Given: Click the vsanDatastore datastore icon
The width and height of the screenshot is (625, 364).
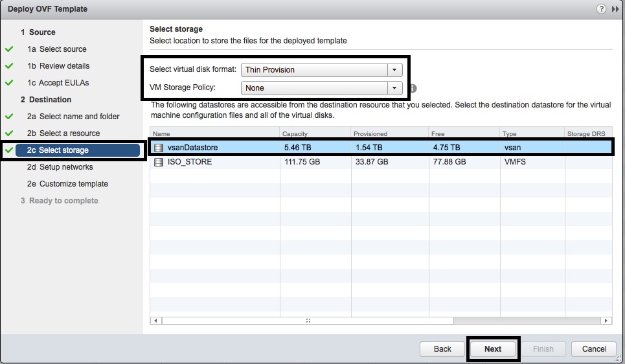Looking at the screenshot, I should pos(159,148).
